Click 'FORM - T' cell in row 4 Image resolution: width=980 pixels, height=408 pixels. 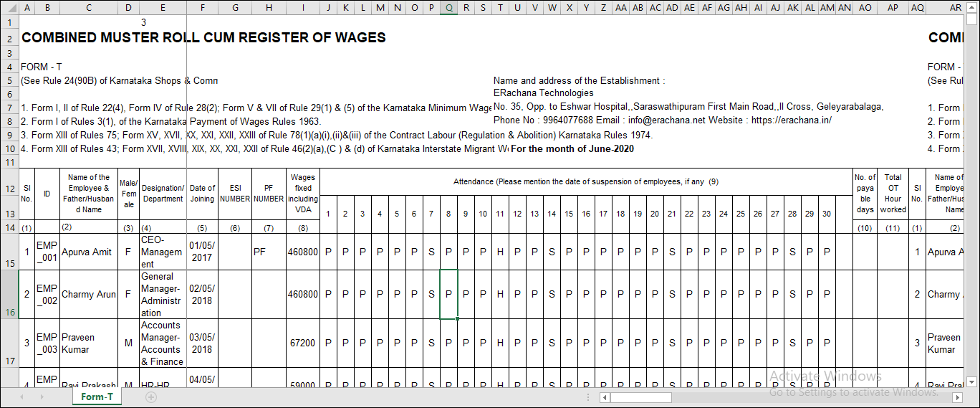pyautogui.click(x=42, y=67)
